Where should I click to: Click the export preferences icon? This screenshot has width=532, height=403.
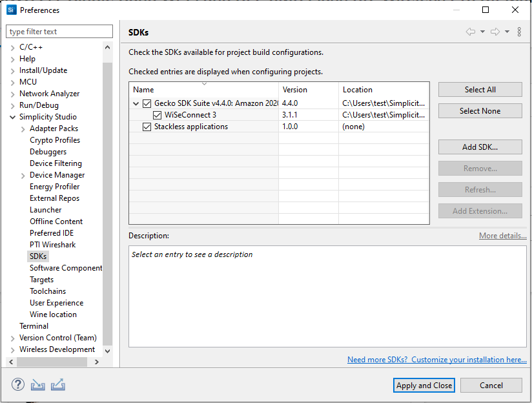coord(58,385)
